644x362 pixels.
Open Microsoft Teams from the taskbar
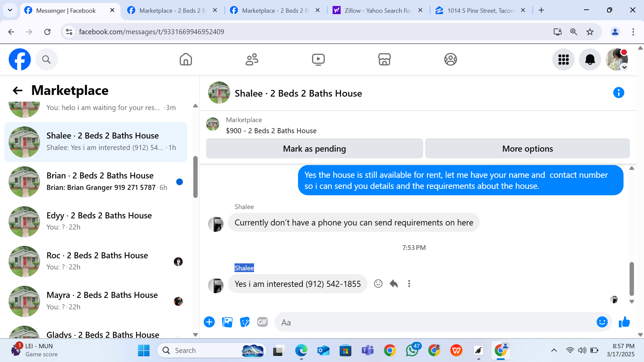[367, 351]
